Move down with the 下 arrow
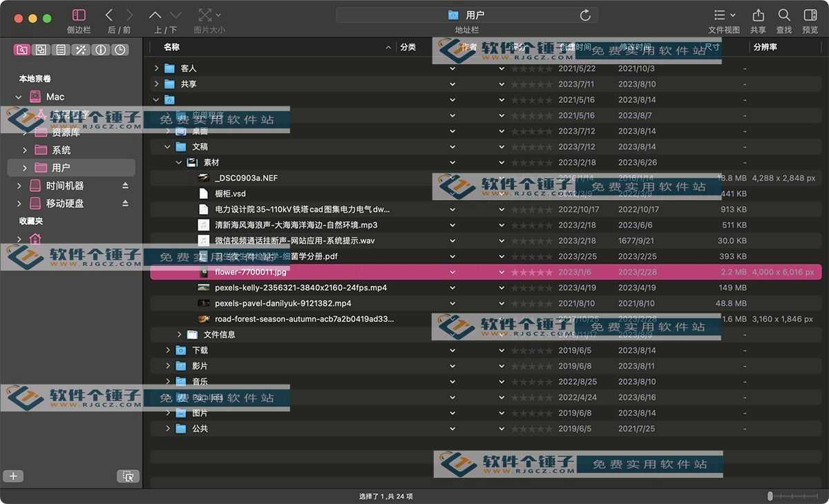 coord(175,15)
